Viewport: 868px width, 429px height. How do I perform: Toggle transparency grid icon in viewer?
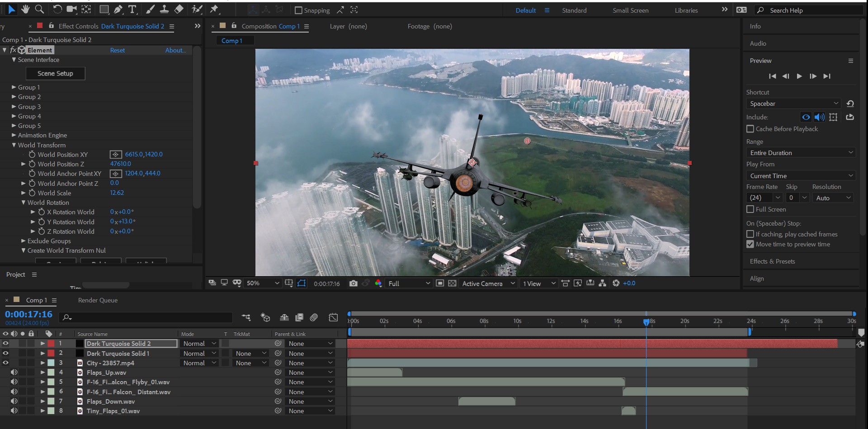coord(452,283)
